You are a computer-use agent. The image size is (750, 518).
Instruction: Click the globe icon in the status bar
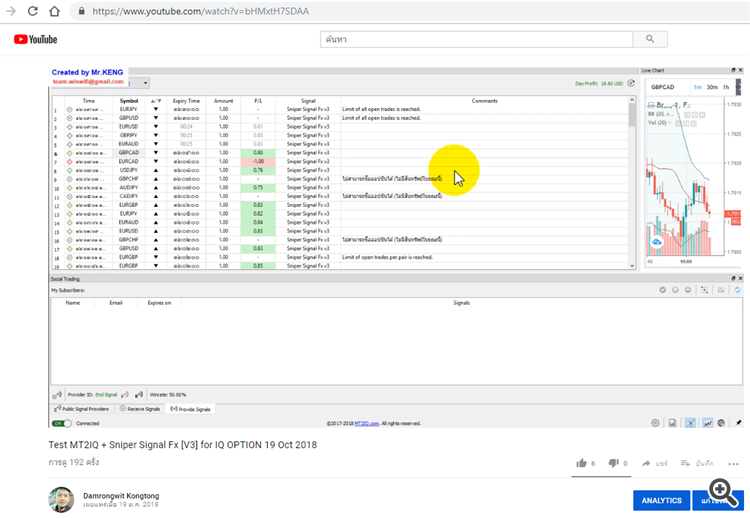pos(721,423)
